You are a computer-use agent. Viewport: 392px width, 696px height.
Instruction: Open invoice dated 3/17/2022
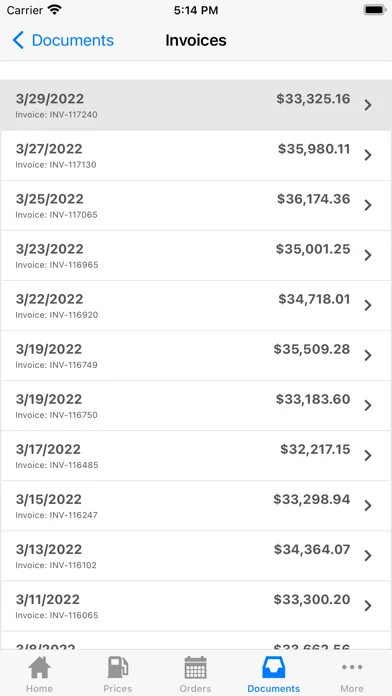point(196,456)
